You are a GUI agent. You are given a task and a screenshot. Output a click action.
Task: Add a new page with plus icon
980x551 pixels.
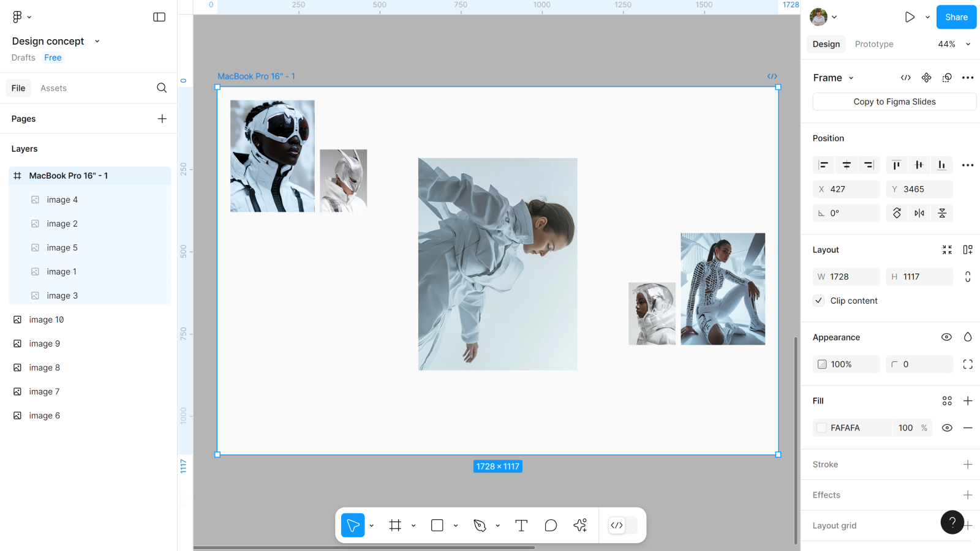point(162,119)
